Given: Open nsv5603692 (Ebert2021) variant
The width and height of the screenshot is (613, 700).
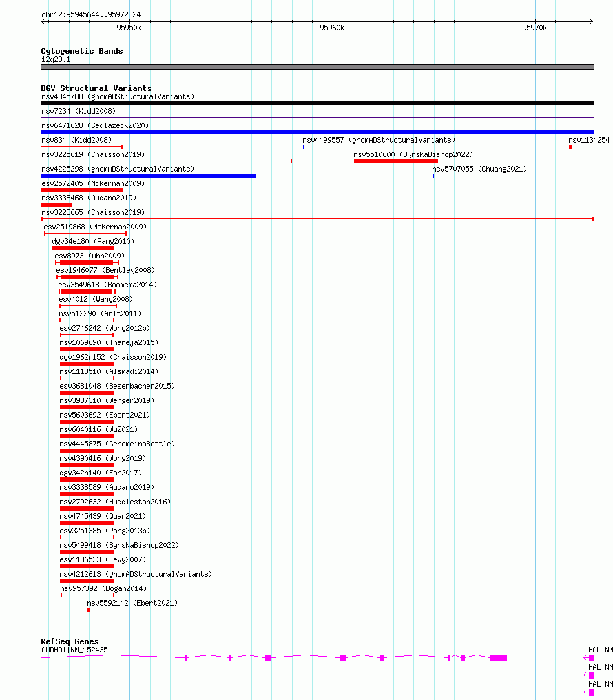Looking at the screenshot, I should click(x=105, y=415).
